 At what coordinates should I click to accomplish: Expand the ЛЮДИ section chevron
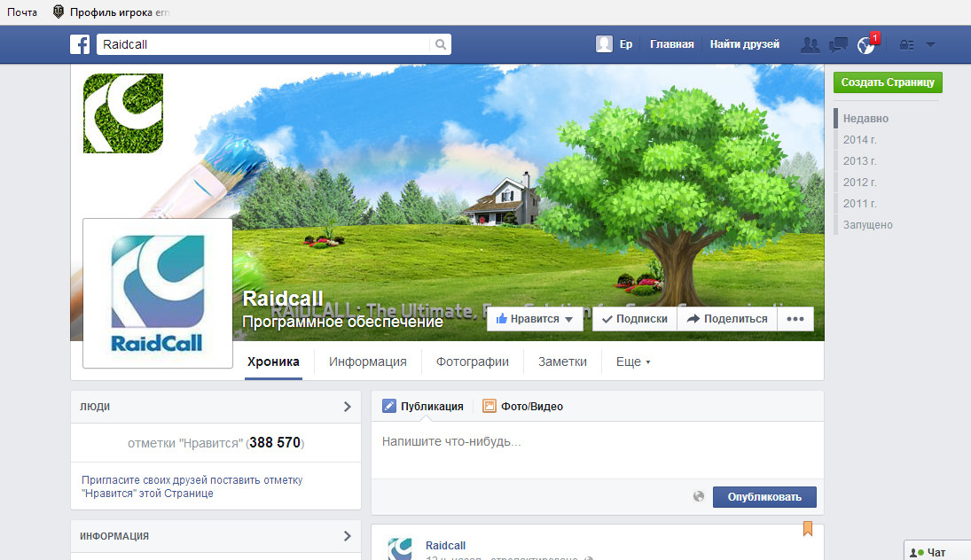[x=348, y=407]
